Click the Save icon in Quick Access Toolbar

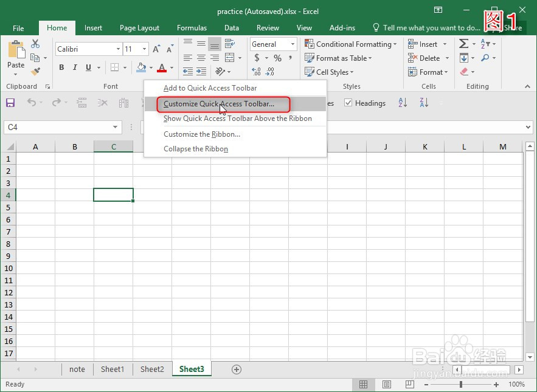[x=10, y=103]
